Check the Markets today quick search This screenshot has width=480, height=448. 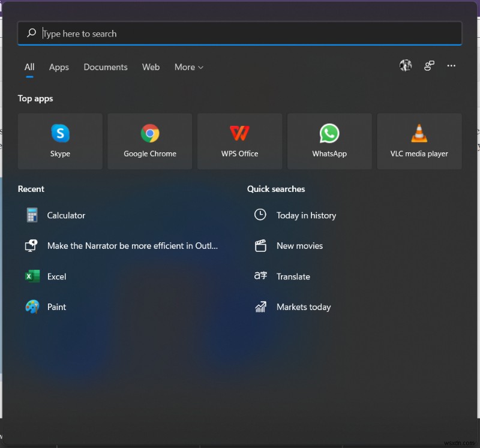(x=304, y=306)
